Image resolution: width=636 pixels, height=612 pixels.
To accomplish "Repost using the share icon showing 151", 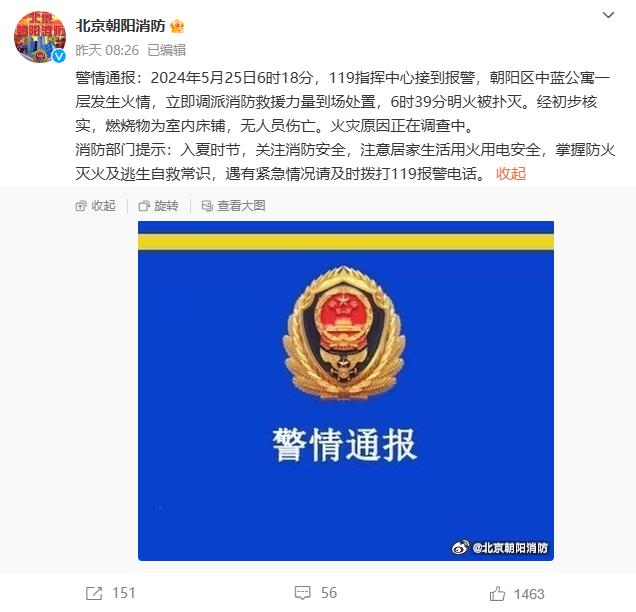I will (x=95, y=593).
